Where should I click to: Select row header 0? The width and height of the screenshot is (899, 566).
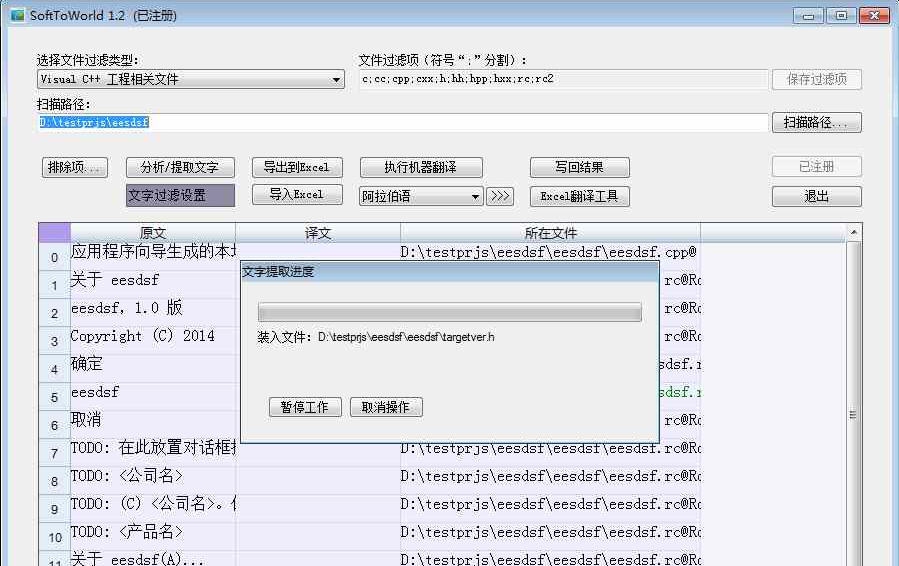coord(54,257)
